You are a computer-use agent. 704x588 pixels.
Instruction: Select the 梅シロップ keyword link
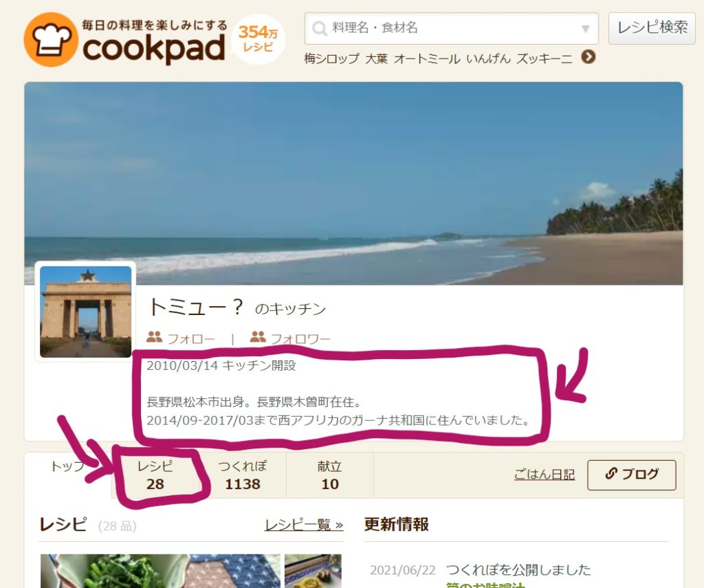tap(331, 59)
